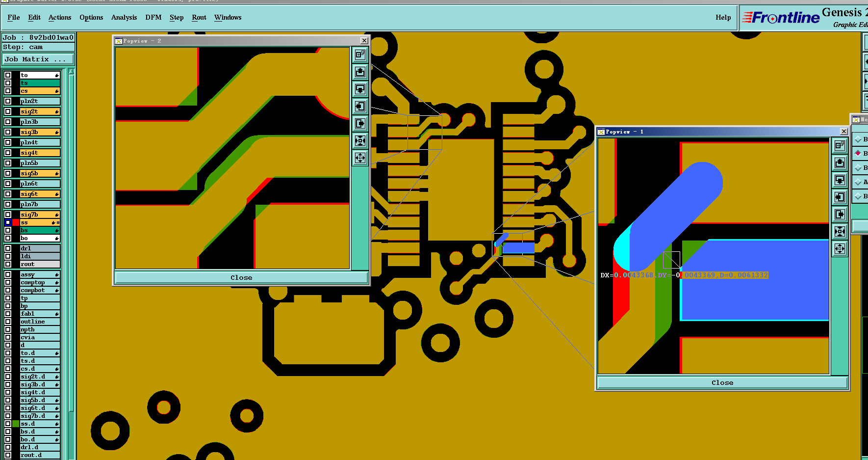Zoom in using Popview 2 inward-arrows icon

click(360, 141)
